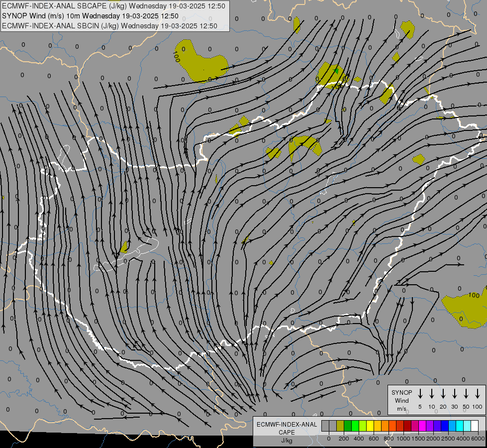487x448 pixels.
Task: Click the 1000 tick label on CAPE scale
Action: (x=403, y=439)
